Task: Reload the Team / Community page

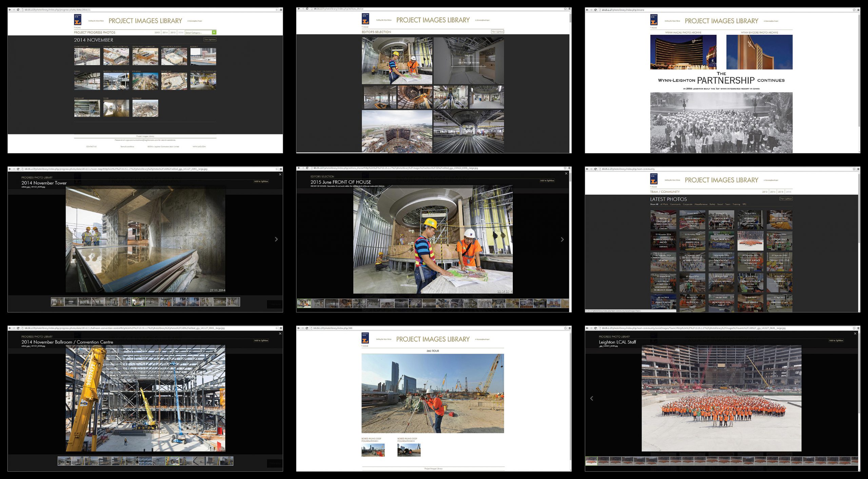Action: click(595, 169)
